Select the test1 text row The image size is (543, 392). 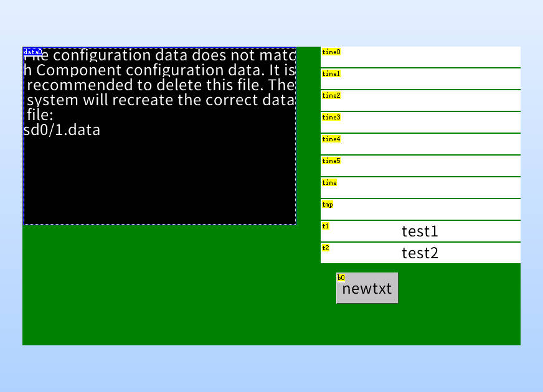[420, 231]
